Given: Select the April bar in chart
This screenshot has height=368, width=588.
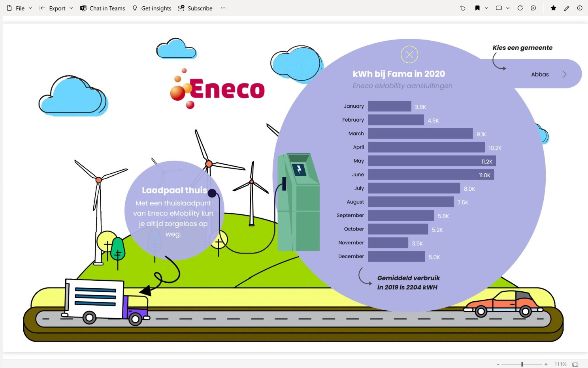Looking at the screenshot, I should pyautogui.click(x=427, y=147).
